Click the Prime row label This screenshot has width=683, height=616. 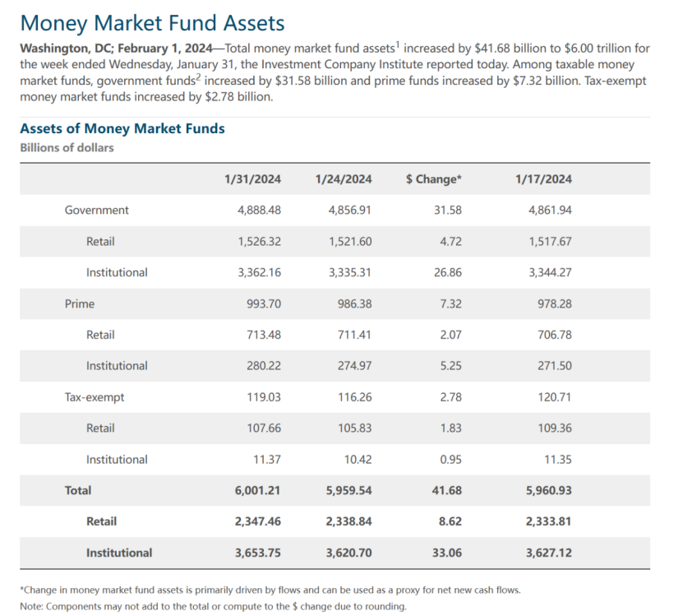tap(80, 303)
